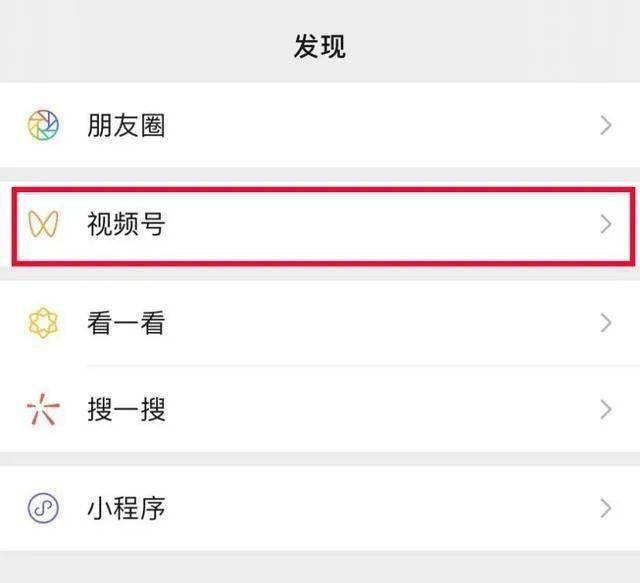Choose the 搜一搜 text label
Image resolution: width=640 pixels, height=583 pixels.
126,409
